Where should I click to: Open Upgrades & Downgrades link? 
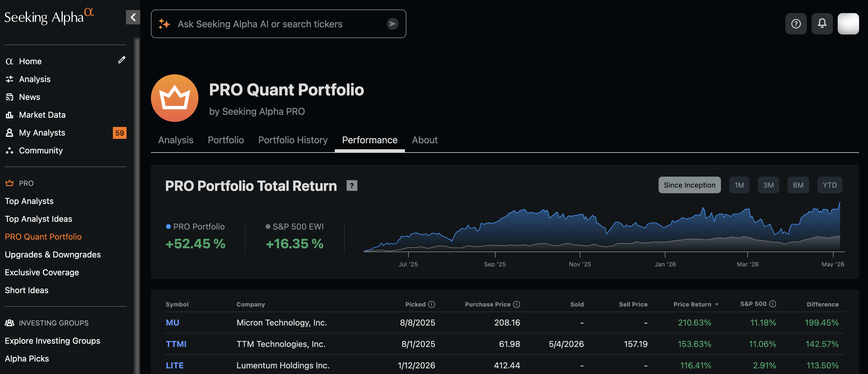click(53, 254)
